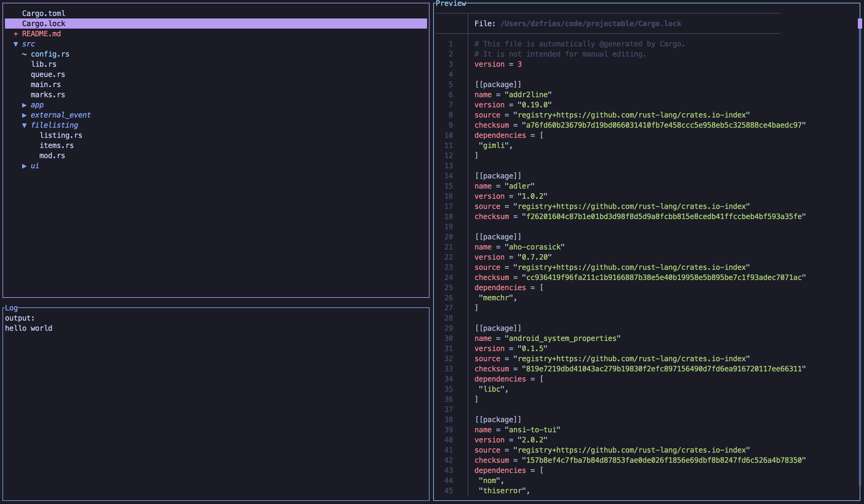Open lib.rs from src folder
This screenshot has height=504, width=864.
pos(44,64)
